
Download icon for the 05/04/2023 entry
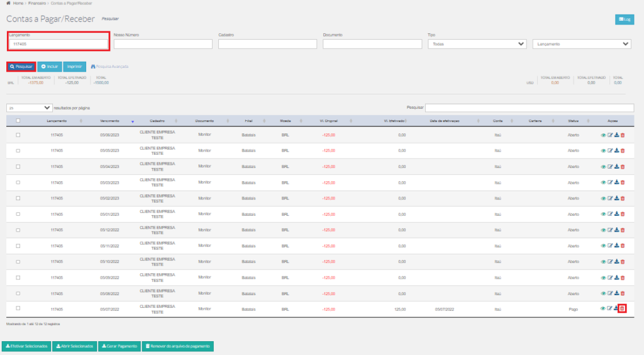click(x=616, y=166)
